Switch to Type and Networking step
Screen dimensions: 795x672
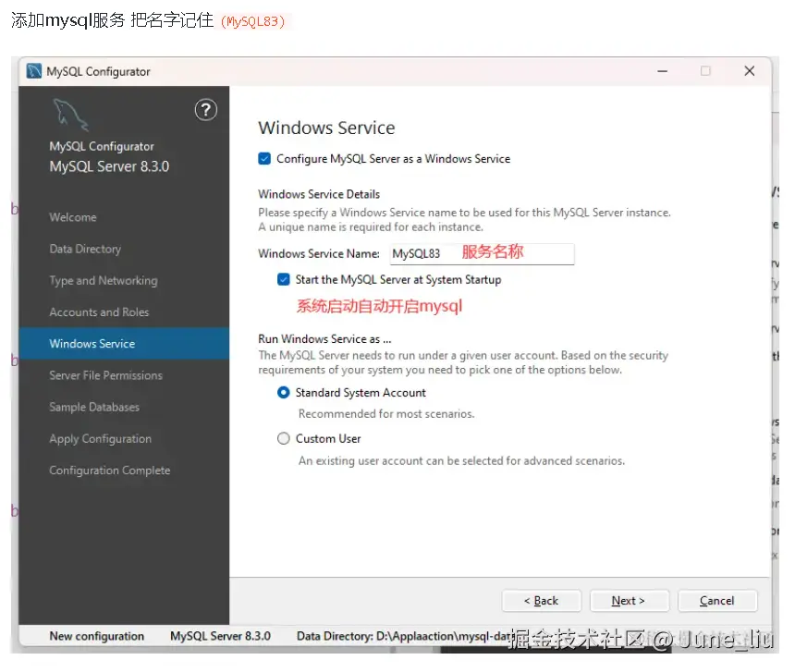point(104,280)
